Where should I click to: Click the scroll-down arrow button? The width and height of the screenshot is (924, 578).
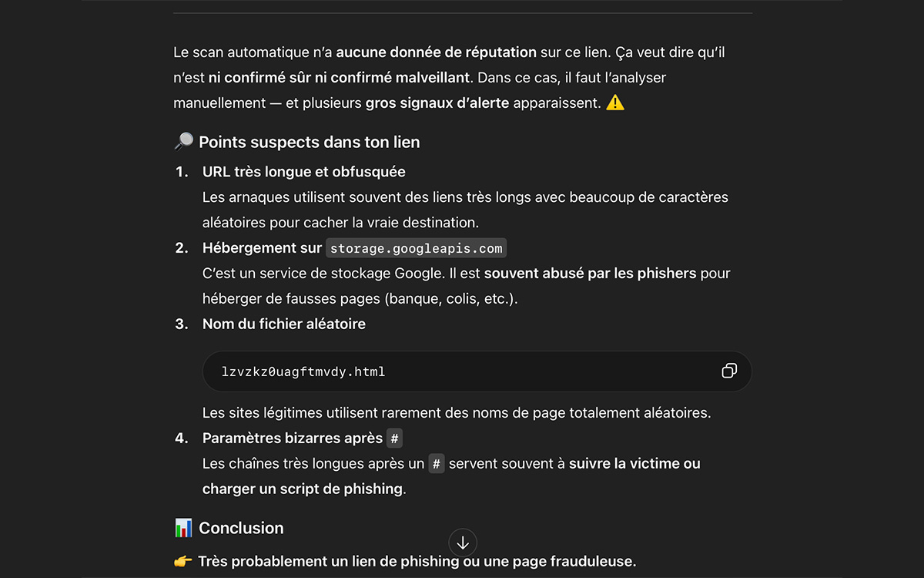click(x=462, y=543)
